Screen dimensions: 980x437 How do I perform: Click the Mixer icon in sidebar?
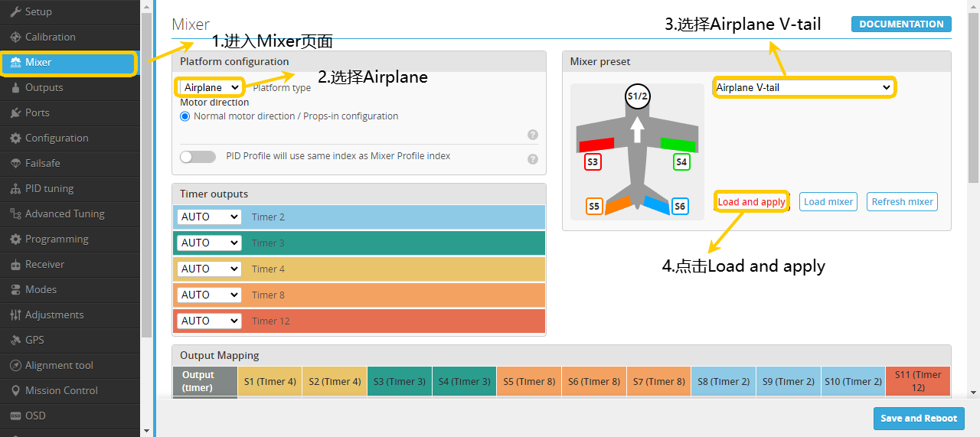(15, 62)
